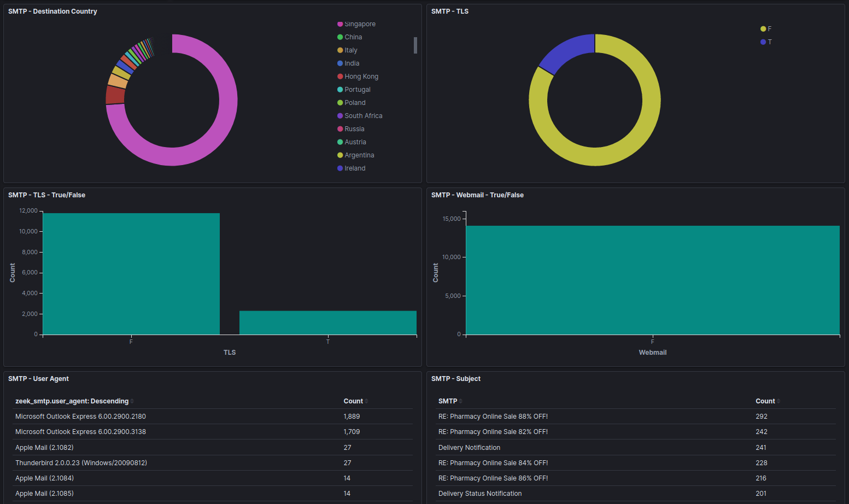Click the green China legend dot
The height and width of the screenshot is (504, 849).
coord(339,37)
